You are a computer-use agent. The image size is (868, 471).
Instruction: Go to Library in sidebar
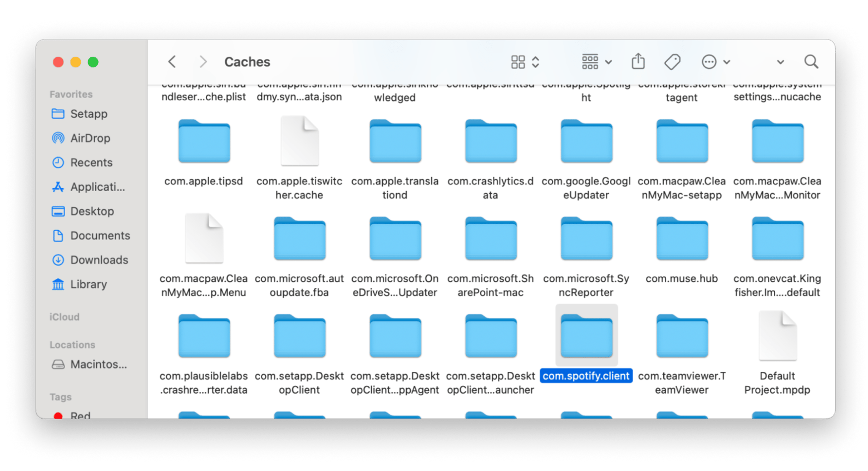(x=88, y=284)
